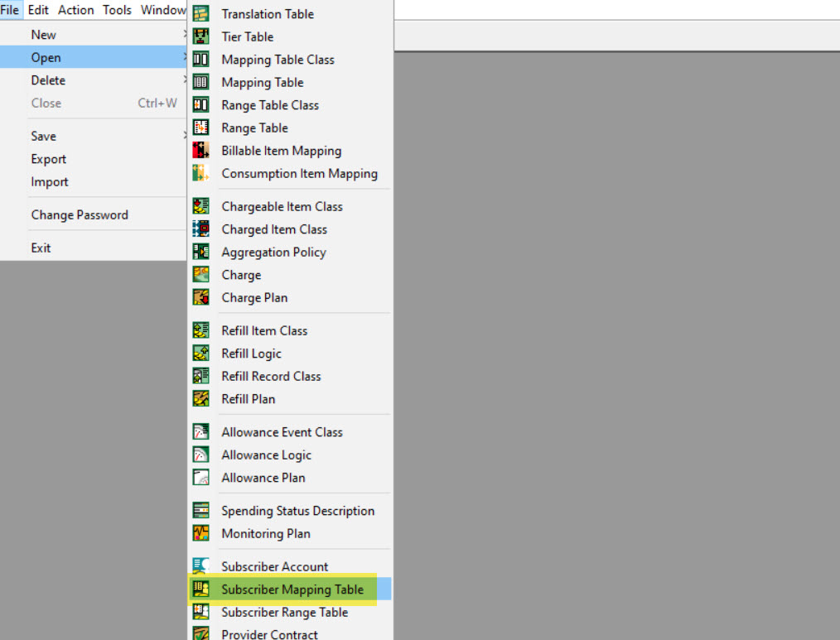Expand the Delete submenu
The width and height of the screenshot is (840, 640).
point(48,80)
